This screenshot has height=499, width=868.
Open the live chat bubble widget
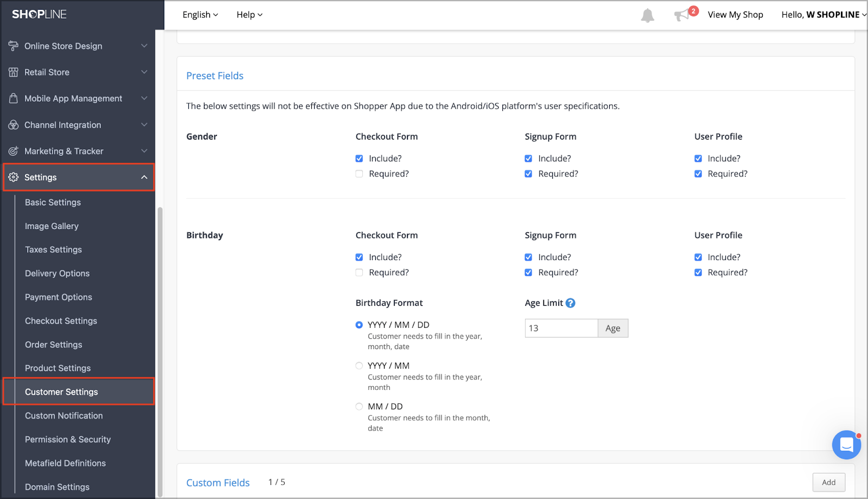[x=846, y=445]
